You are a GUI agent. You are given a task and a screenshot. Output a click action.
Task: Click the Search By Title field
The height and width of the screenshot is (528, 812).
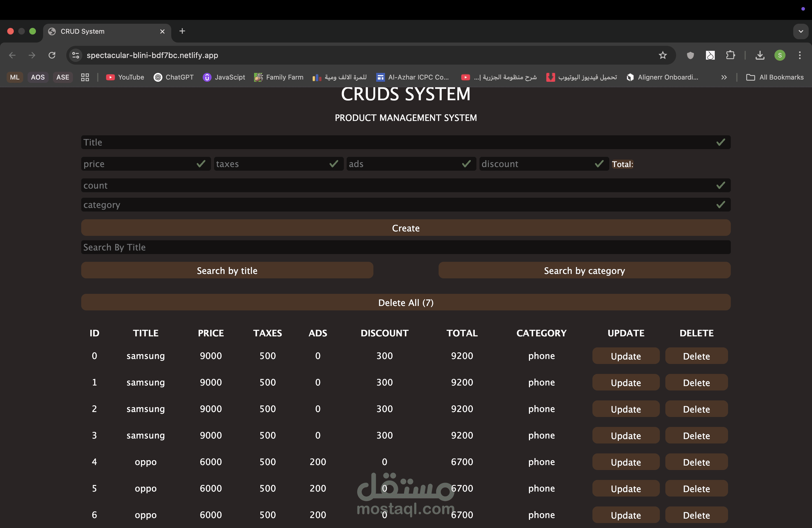(406, 247)
